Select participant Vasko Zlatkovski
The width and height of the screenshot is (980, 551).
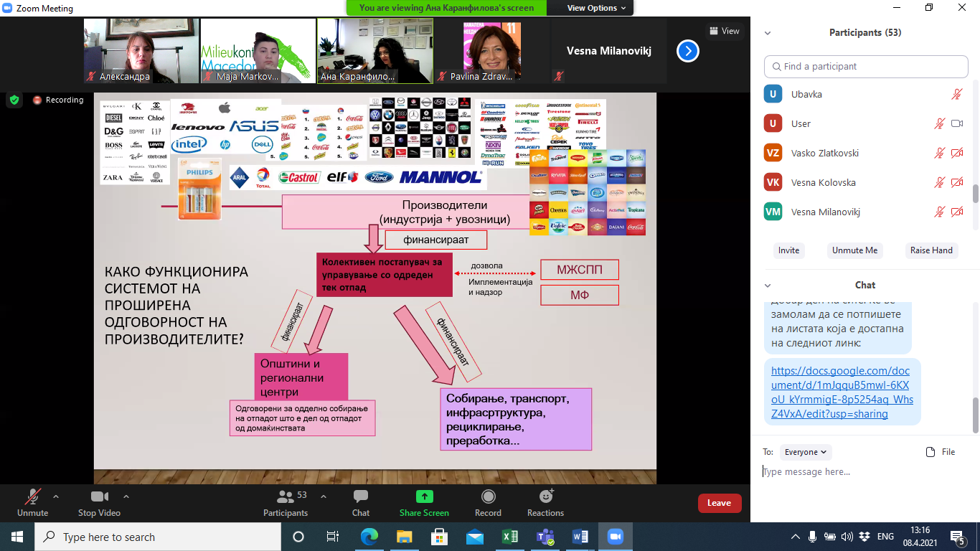tap(864, 153)
